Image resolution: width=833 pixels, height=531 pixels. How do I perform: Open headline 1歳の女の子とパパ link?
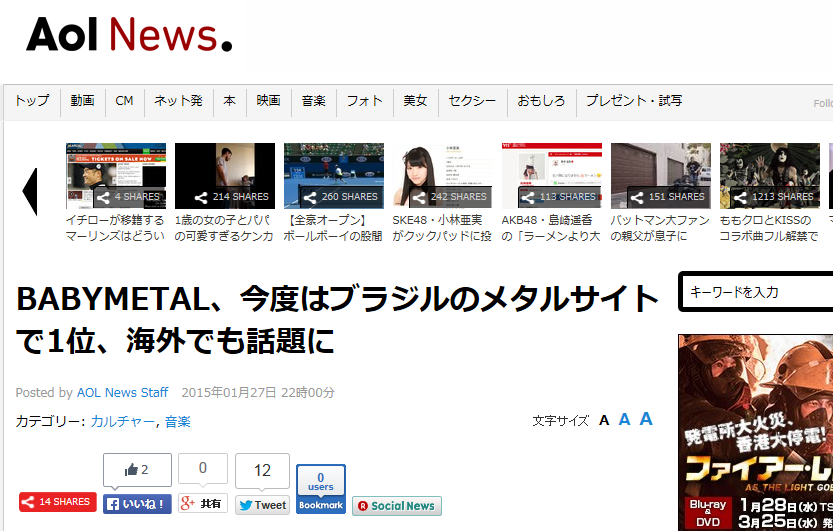[x=224, y=228]
